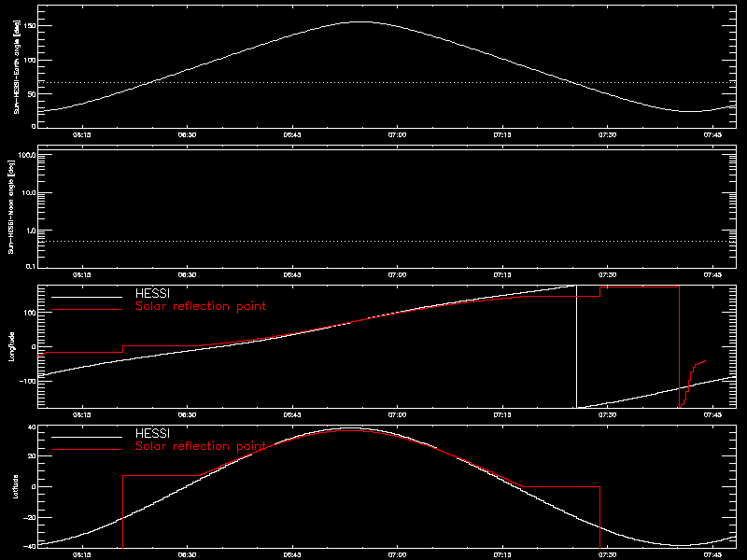Click 07:45 time label under Noon angle plot
Screen dimensions: 747x560
point(712,275)
